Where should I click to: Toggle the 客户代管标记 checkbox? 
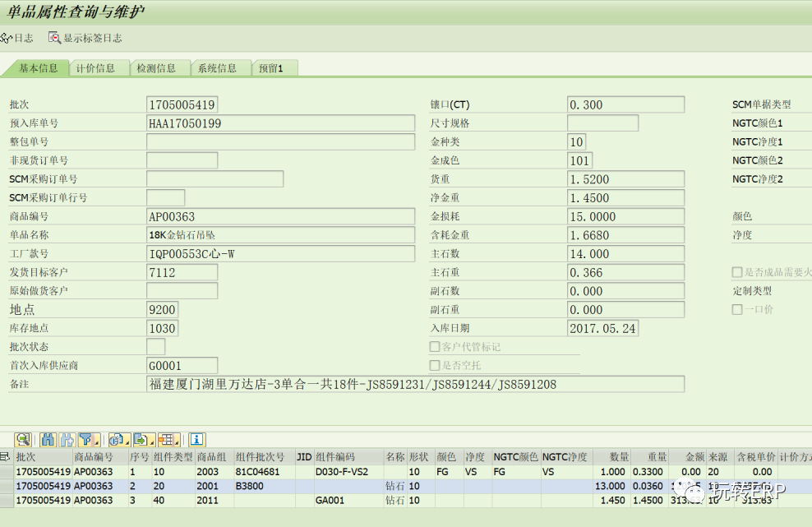click(x=435, y=347)
